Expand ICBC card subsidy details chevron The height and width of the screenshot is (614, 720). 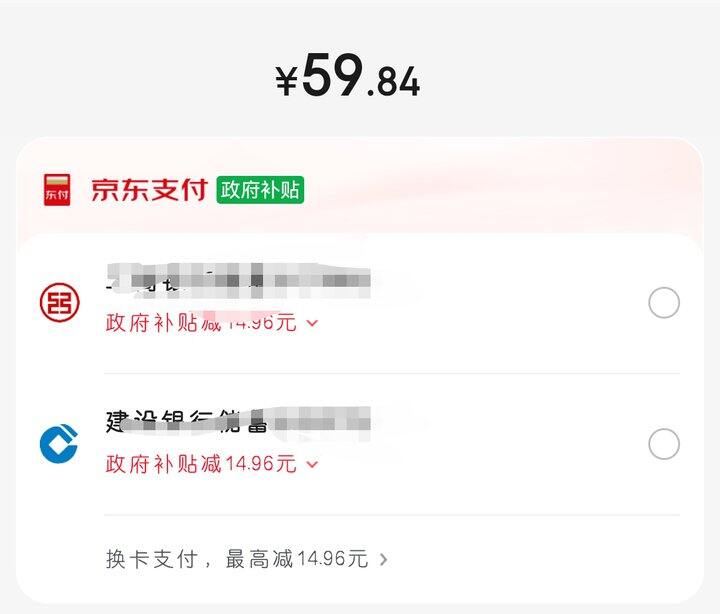pyautogui.click(x=312, y=323)
